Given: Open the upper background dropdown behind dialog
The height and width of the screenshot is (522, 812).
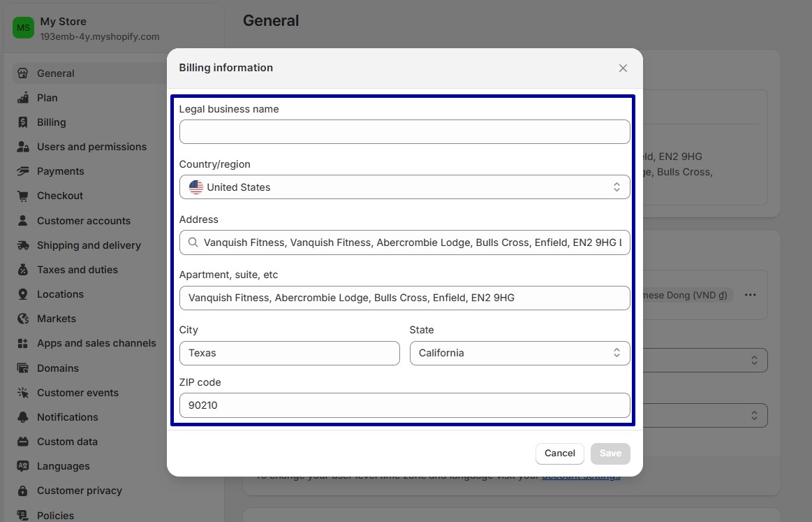Looking at the screenshot, I should coord(705,360).
